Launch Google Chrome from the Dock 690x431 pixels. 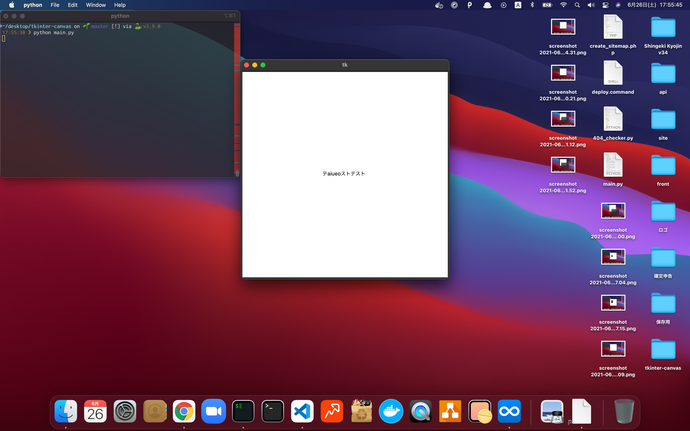click(x=184, y=411)
